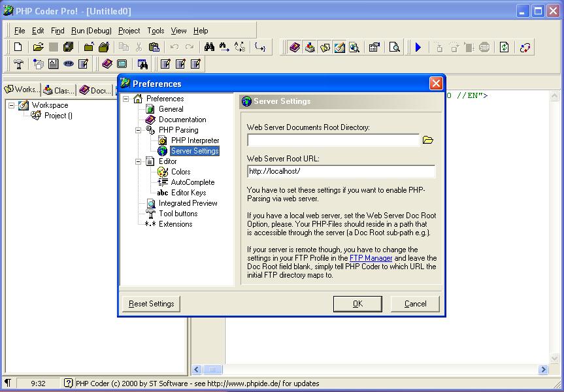The image size is (564, 392).
Task: Click the preferences properties icon in toolbar
Action: point(374,47)
